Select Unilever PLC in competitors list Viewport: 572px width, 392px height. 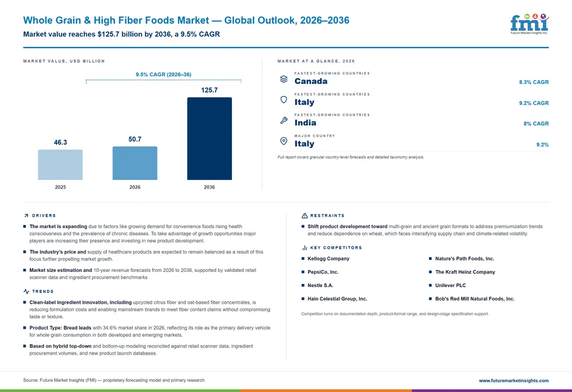[x=450, y=285]
